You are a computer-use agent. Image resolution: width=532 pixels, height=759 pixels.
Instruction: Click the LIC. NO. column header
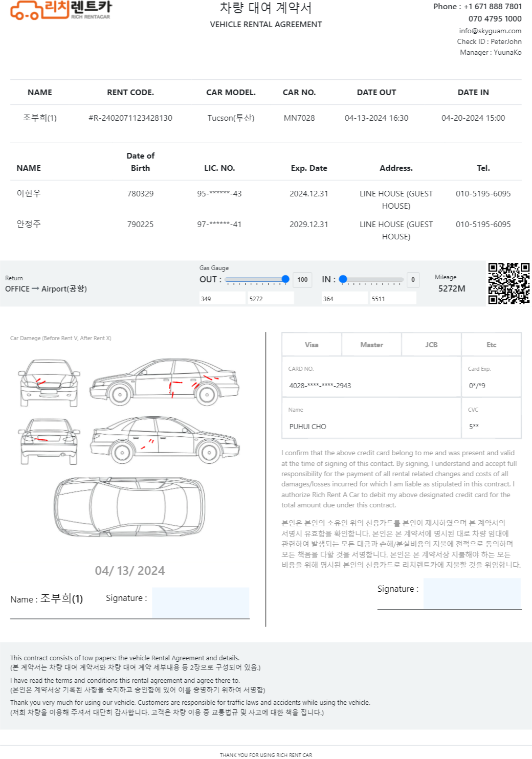[219, 168]
